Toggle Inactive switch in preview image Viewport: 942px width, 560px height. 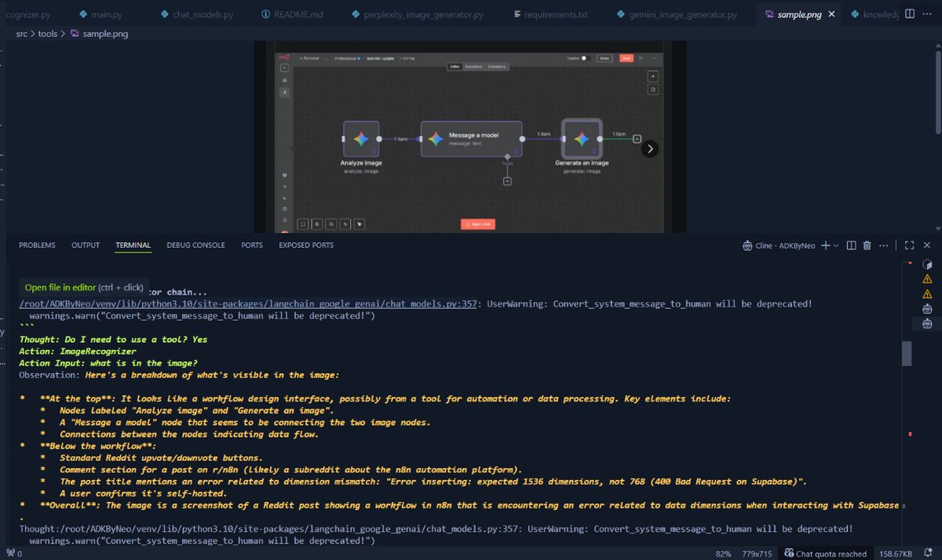pos(584,58)
